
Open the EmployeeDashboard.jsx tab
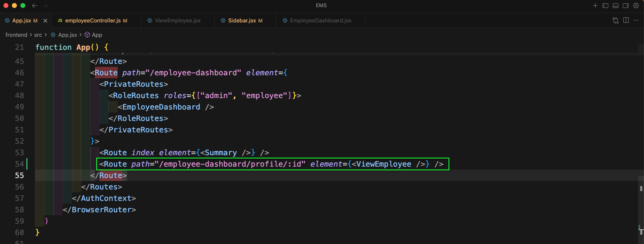pos(321,20)
